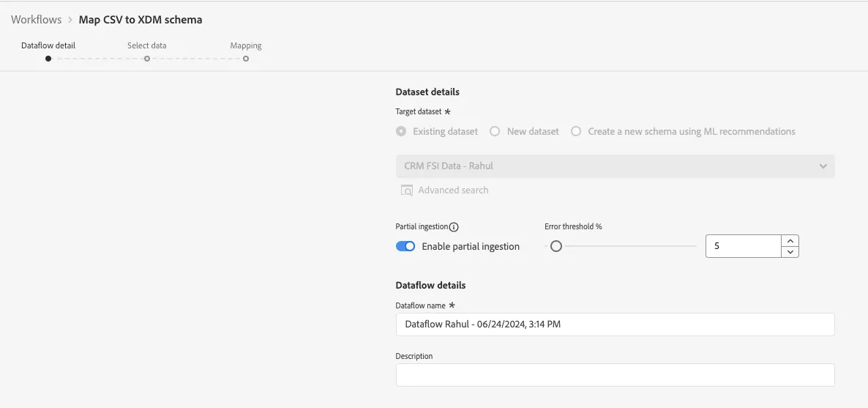The width and height of the screenshot is (868, 408).
Task: Click the Dataflow details heading
Action: tap(430, 286)
